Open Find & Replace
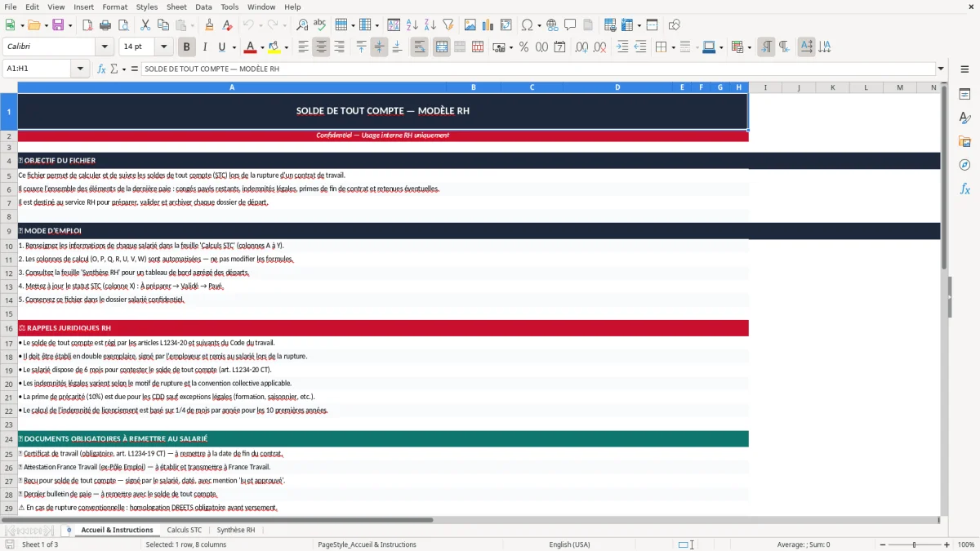 tap(302, 25)
